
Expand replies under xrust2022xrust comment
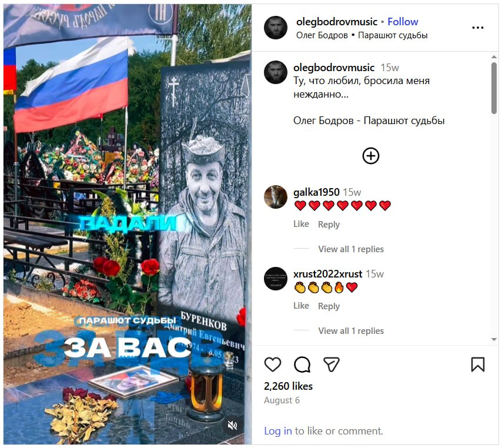coord(351,330)
